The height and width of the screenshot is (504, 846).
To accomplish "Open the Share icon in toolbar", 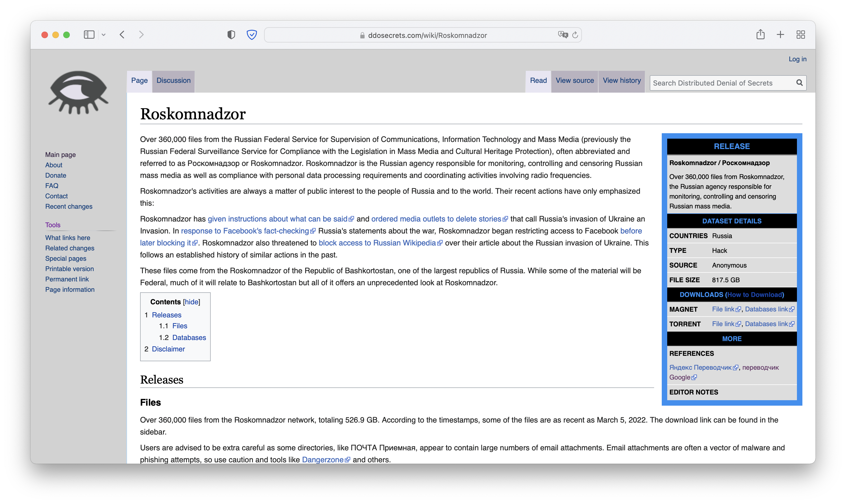I will coord(760,34).
